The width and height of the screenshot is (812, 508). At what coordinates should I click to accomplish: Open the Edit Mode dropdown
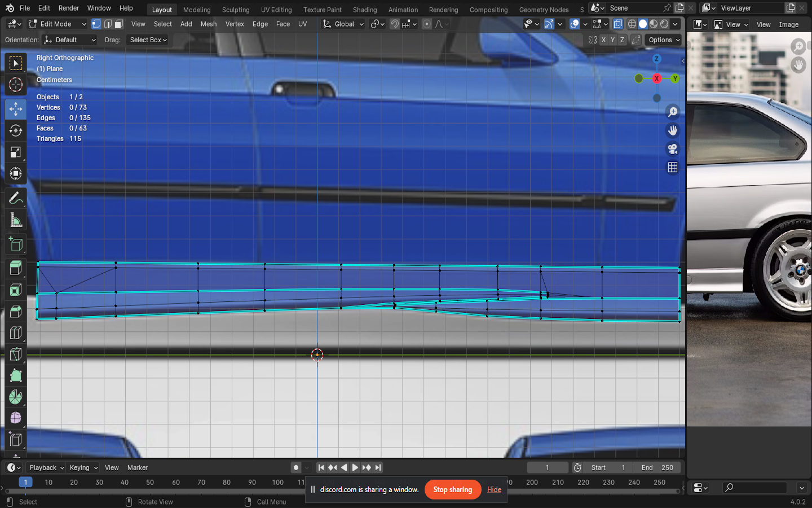[57, 24]
